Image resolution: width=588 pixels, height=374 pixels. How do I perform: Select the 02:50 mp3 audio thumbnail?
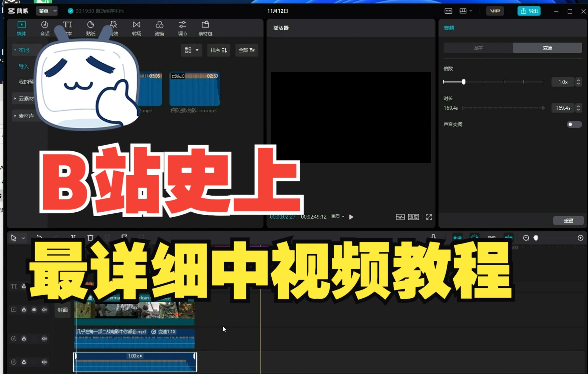tap(195, 89)
